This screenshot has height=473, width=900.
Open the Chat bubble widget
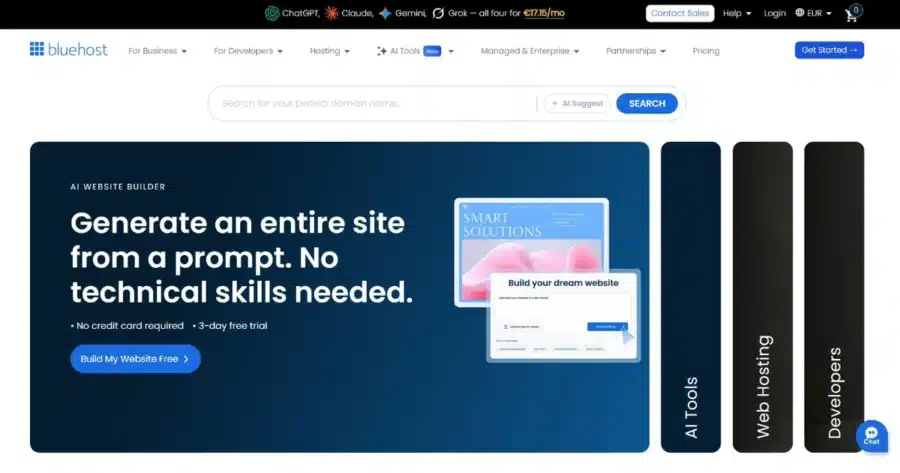pos(871,436)
